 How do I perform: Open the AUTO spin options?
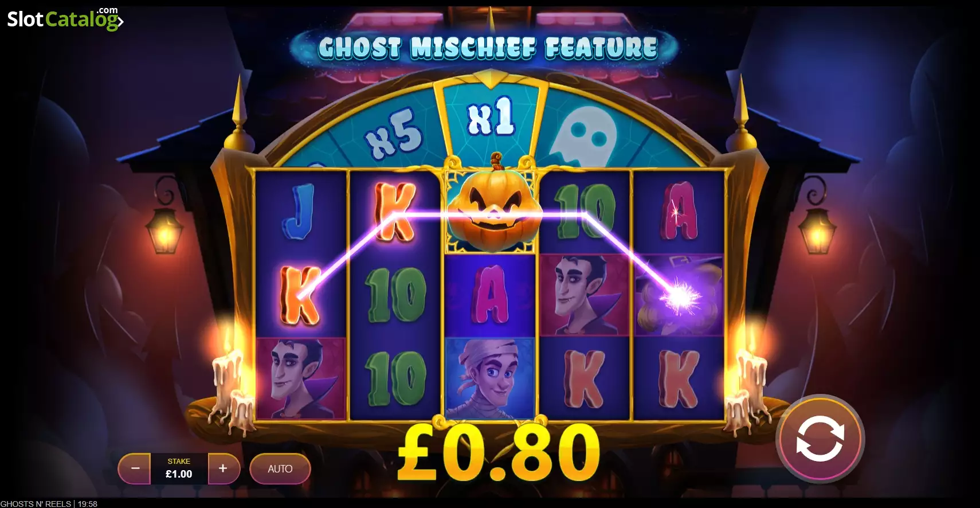(x=280, y=468)
